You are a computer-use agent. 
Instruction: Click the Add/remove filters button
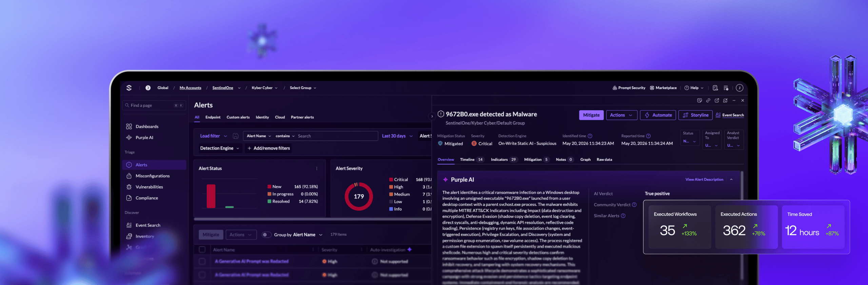[269, 148]
